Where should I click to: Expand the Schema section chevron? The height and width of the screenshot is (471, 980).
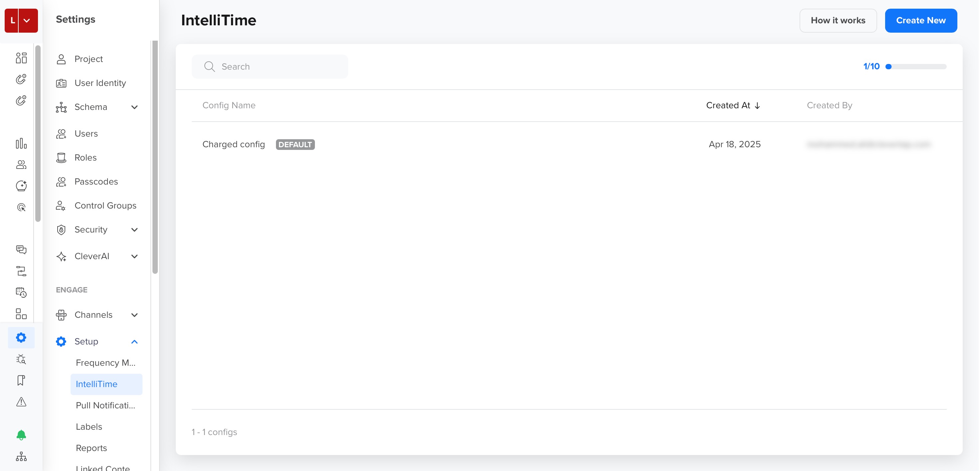(134, 107)
